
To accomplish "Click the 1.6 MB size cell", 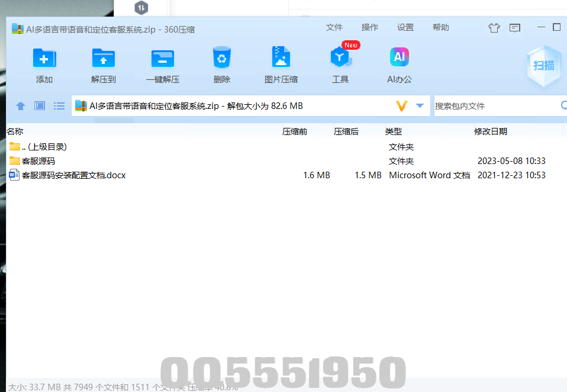I will (x=317, y=175).
